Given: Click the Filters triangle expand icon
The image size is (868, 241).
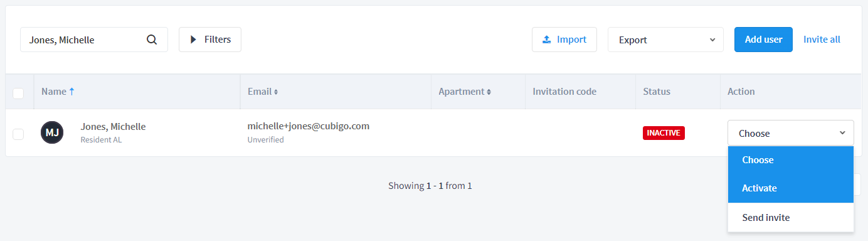Looking at the screenshot, I should tap(194, 40).
